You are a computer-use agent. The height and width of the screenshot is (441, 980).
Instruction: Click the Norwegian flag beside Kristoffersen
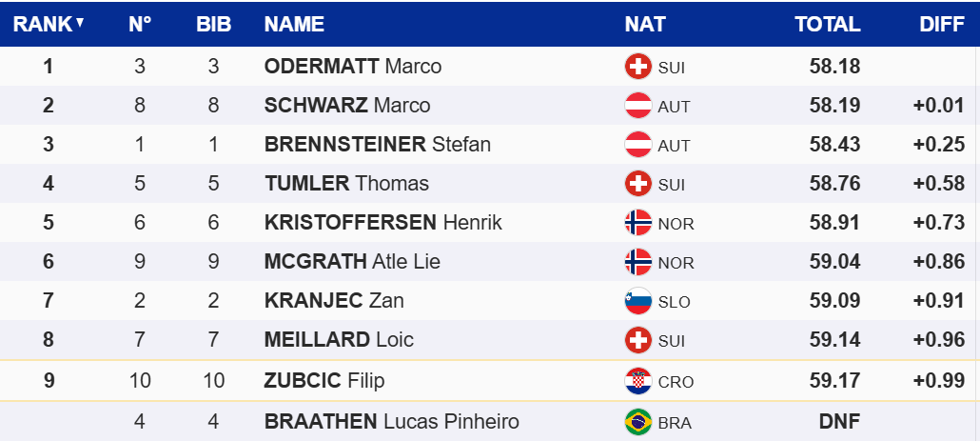coord(637,223)
